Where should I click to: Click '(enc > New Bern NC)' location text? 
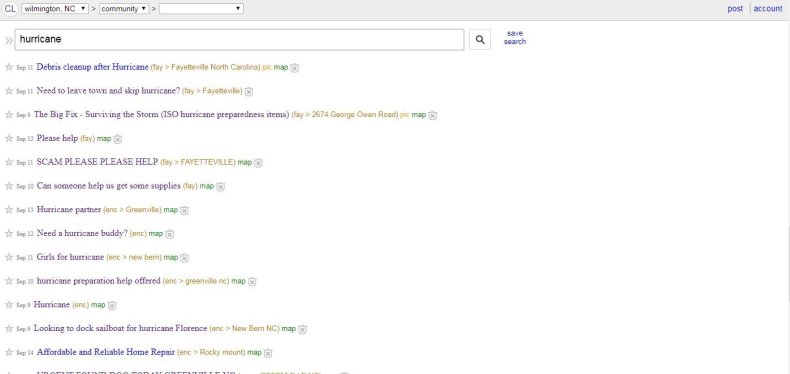pyautogui.click(x=244, y=329)
